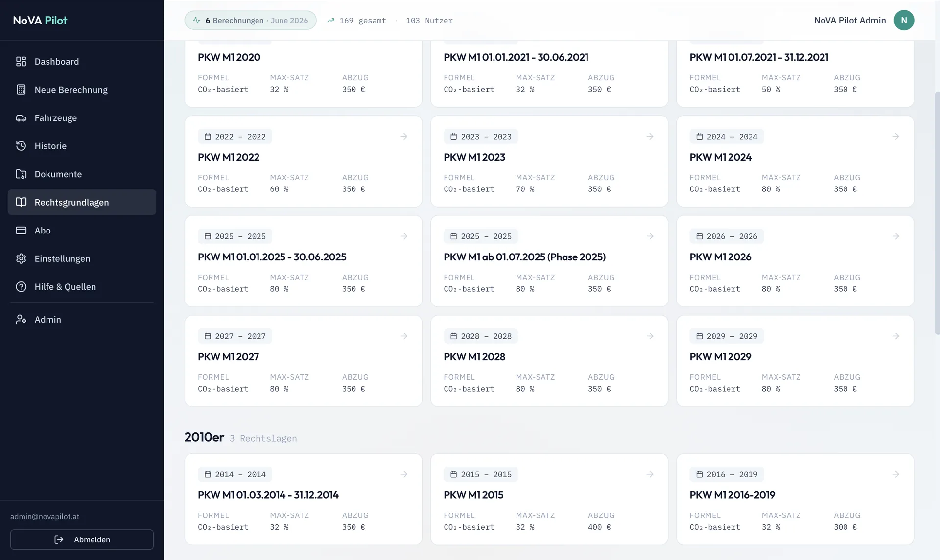Click the 103 Nutzer stat
940x560 pixels.
click(429, 21)
